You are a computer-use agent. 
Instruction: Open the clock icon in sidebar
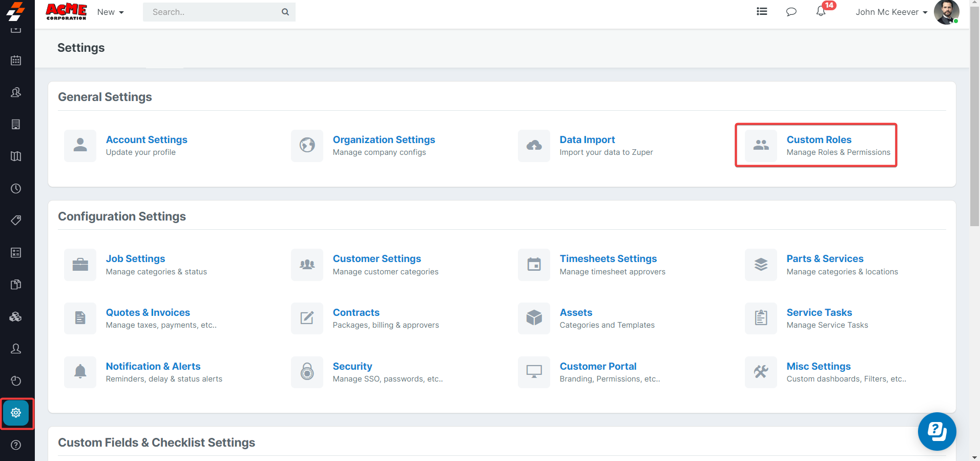16,189
